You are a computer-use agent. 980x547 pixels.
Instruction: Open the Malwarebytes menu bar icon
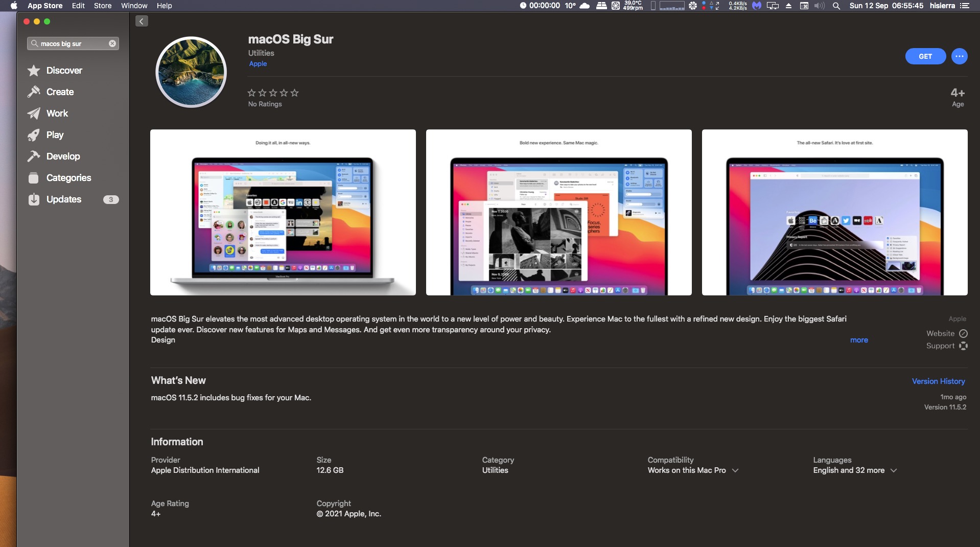[757, 6]
